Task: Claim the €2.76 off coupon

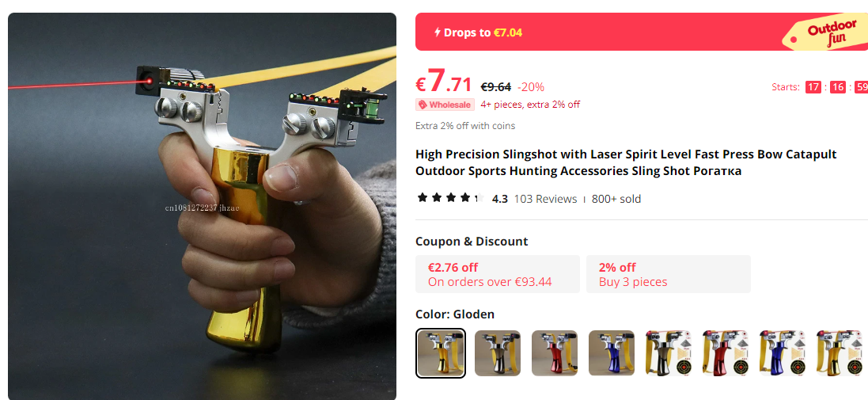Action: 498,274
